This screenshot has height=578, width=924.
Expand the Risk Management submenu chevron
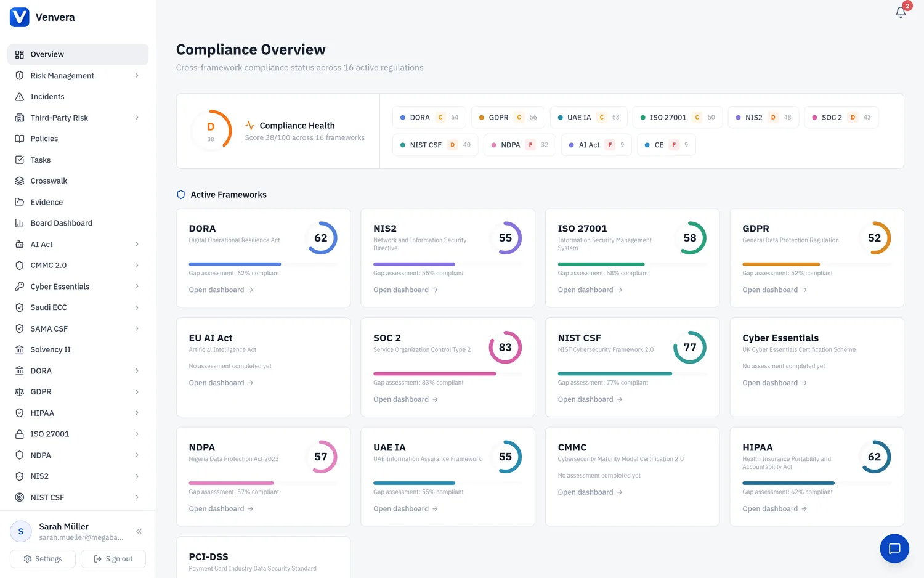137,76
